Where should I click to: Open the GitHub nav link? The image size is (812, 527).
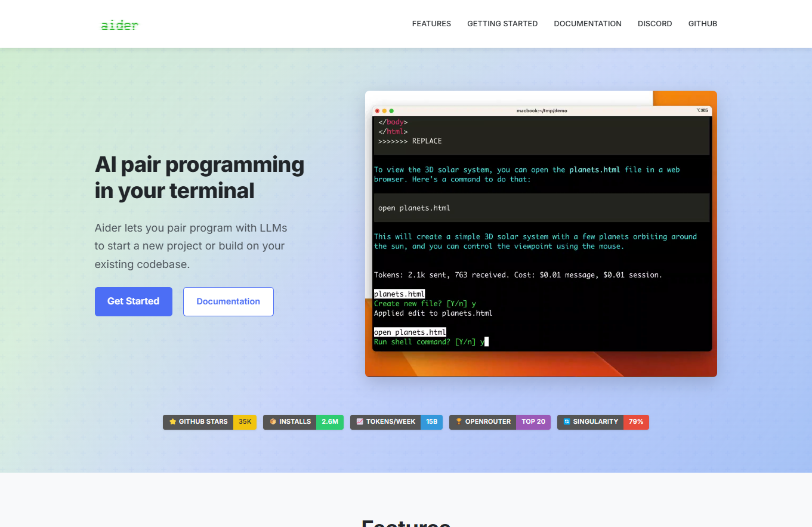click(703, 24)
